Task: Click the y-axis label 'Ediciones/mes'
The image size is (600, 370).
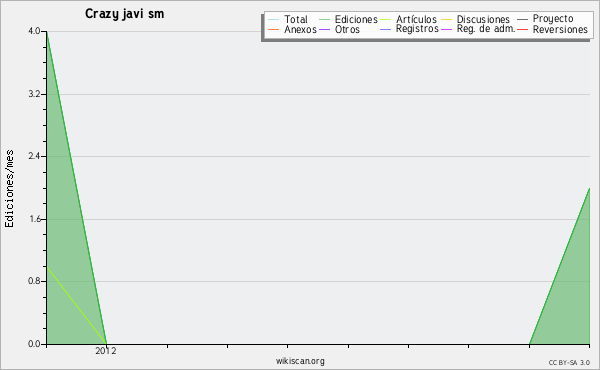Action: point(9,189)
